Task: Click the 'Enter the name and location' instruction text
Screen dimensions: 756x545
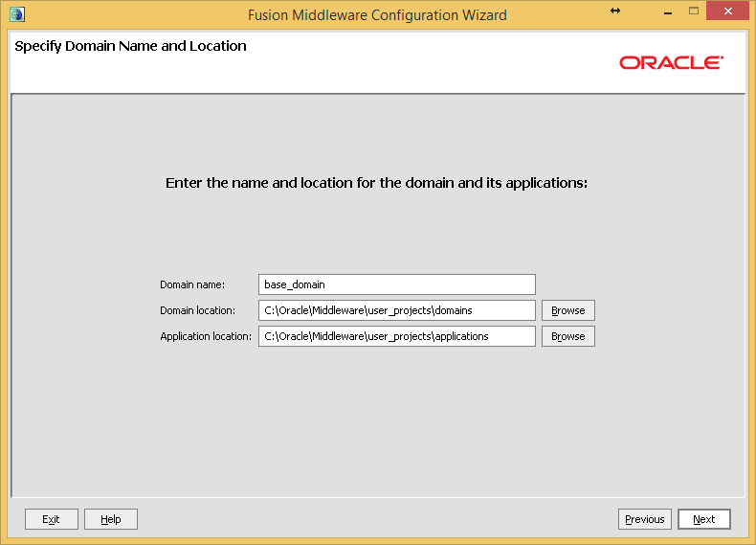Action: coord(376,183)
